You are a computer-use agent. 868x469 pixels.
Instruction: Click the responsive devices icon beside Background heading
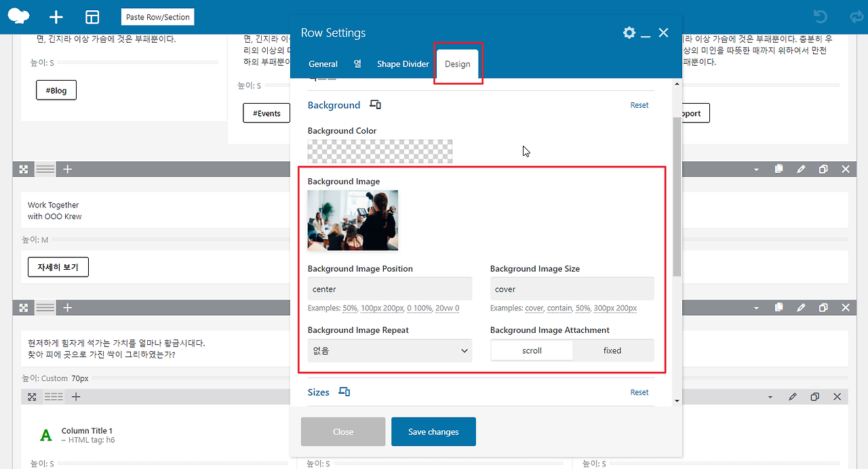[375, 105]
